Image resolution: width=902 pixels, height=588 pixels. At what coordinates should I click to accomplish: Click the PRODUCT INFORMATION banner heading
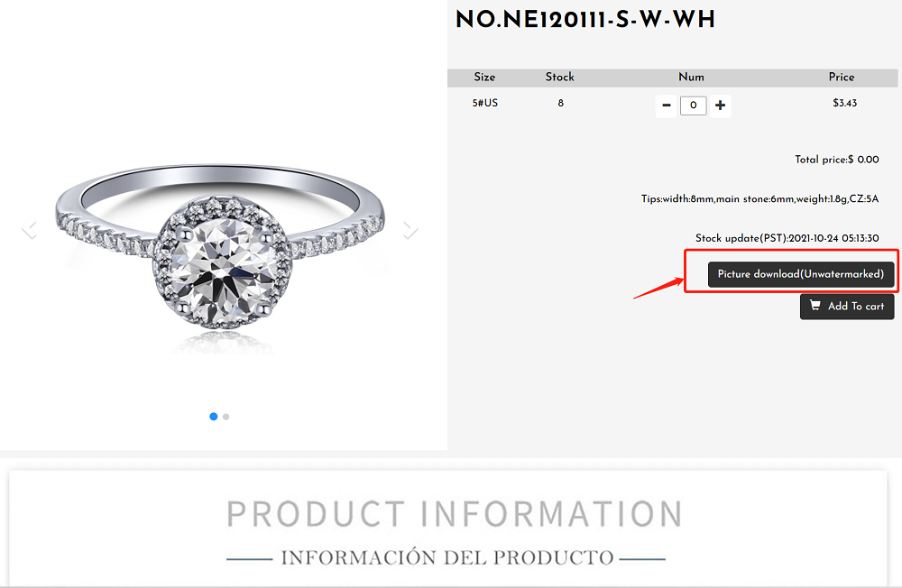(x=455, y=514)
